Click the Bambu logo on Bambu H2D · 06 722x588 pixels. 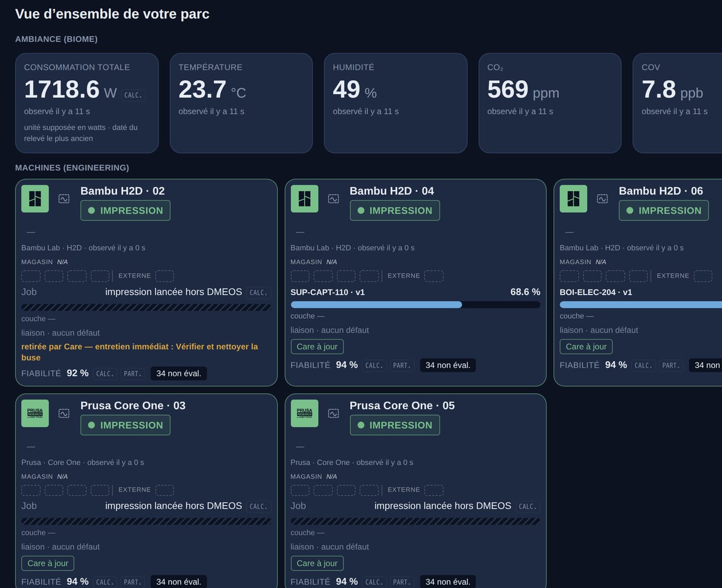click(574, 199)
